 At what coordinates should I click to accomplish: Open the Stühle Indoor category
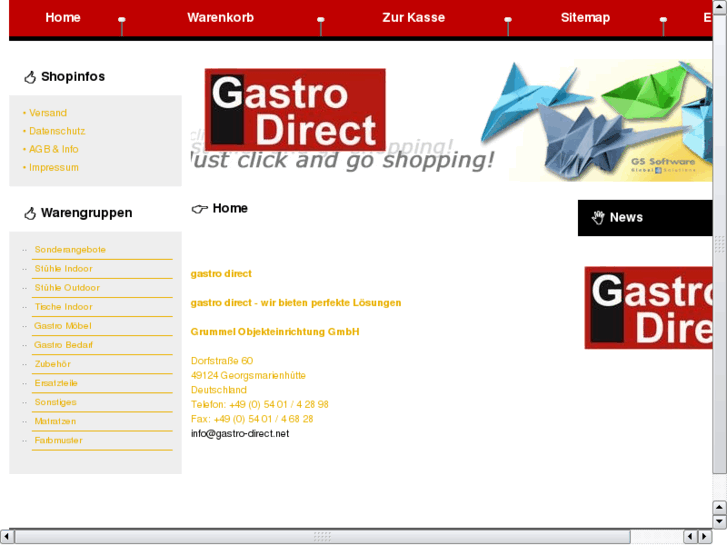[x=64, y=269]
